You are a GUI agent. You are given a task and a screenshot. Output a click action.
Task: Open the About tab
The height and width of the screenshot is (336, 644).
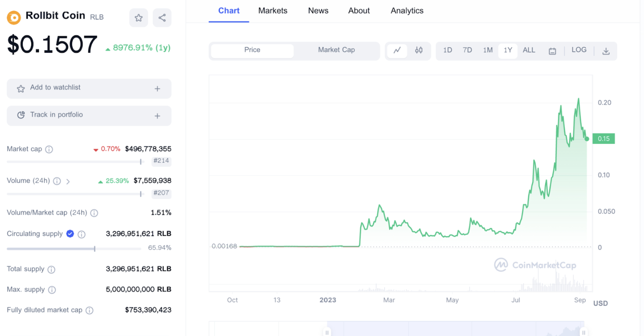click(x=359, y=11)
